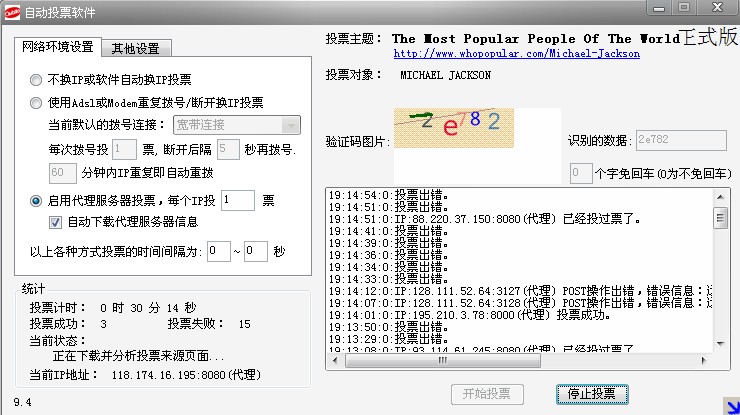Screen dimensions: 740x415
Task: Switch to the 其他设置 tab
Action: tap(135, 48)
